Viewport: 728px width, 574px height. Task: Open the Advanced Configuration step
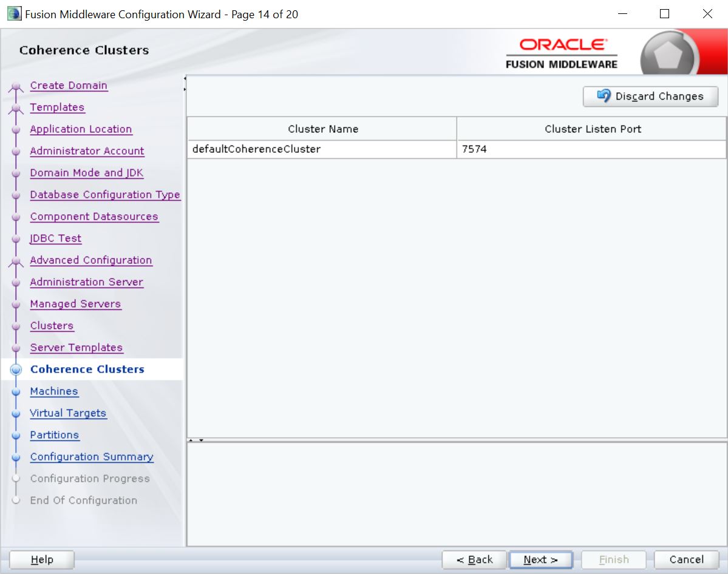(91, 260)
